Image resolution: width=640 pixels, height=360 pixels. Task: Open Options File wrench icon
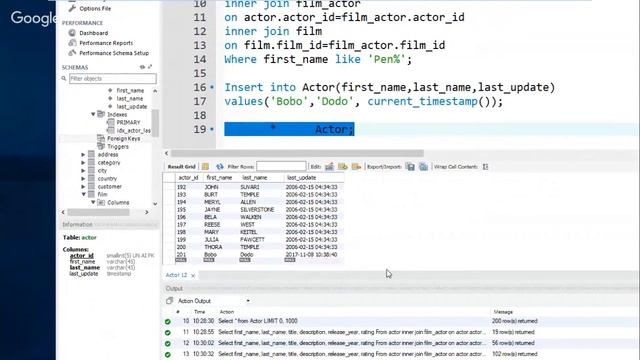pyautogui.click(x=72, y=8)
